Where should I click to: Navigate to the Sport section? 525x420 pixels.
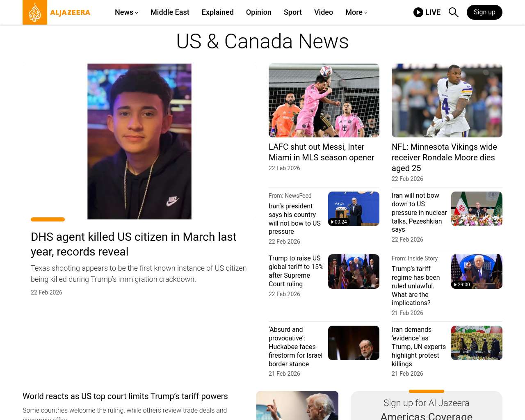[293, 12]
